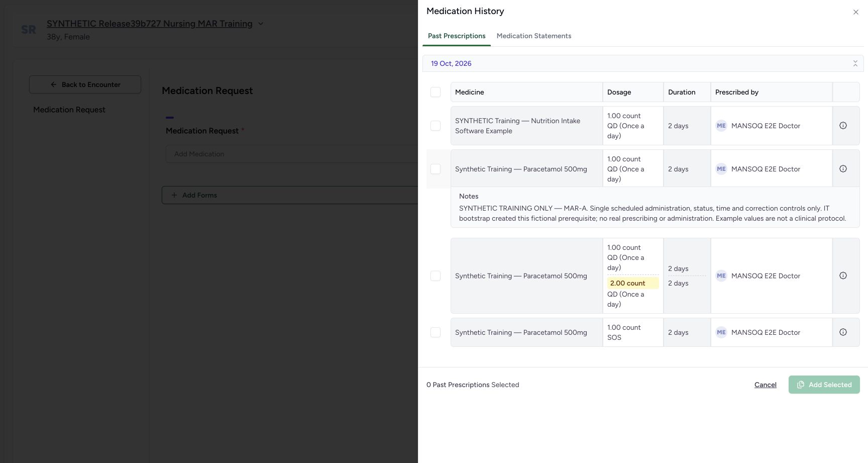Check the Paracetamol 500mg SOS prescription
Screen dimensions: 868x463
(436, 332)
